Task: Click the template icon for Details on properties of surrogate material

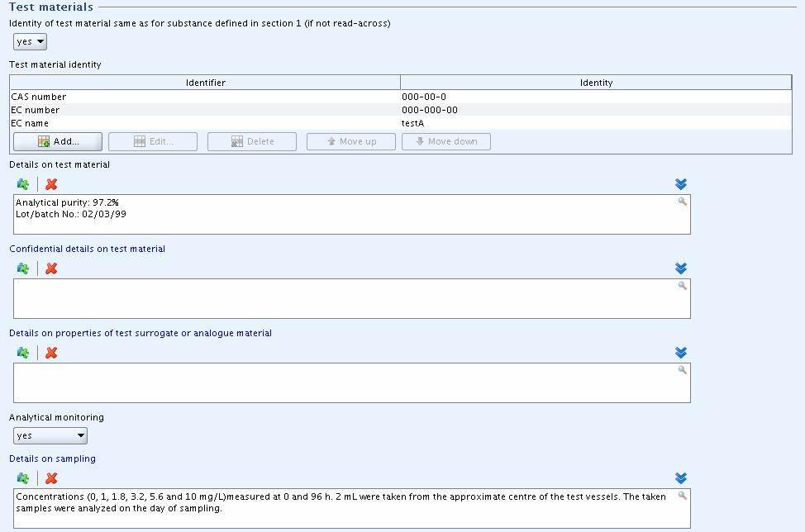Action: (23, 353)
